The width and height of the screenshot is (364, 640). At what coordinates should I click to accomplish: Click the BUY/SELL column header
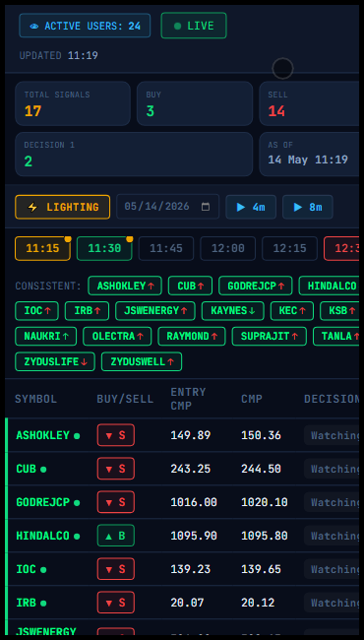click(x=125, y=399)
